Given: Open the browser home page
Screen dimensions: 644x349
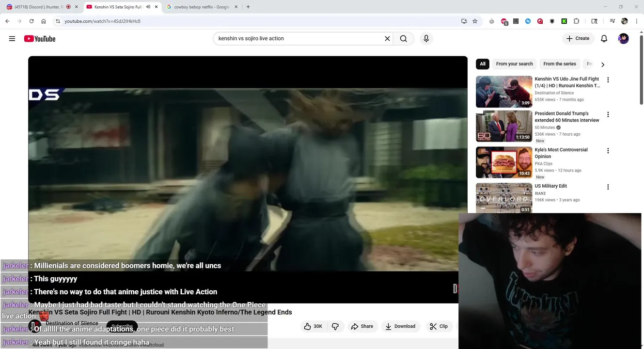Looking at the screenshot, I should tap(44, 21).
